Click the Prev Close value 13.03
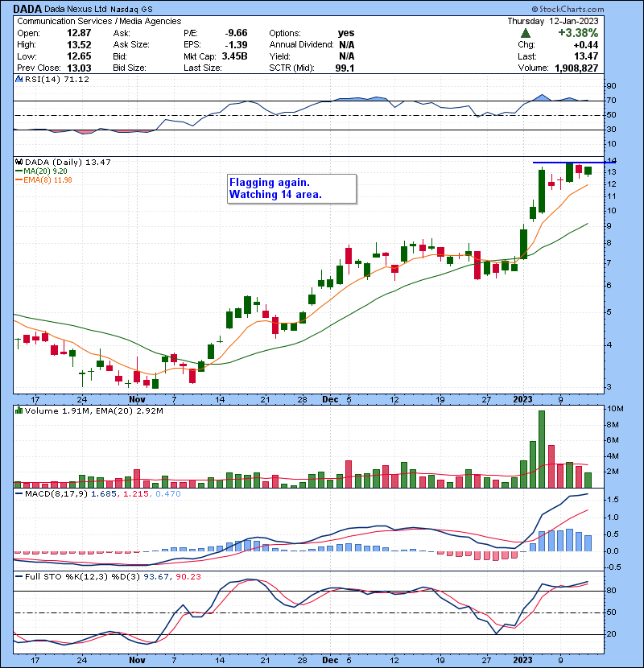This screenshot has height=668, width=644. pos(79,68)
